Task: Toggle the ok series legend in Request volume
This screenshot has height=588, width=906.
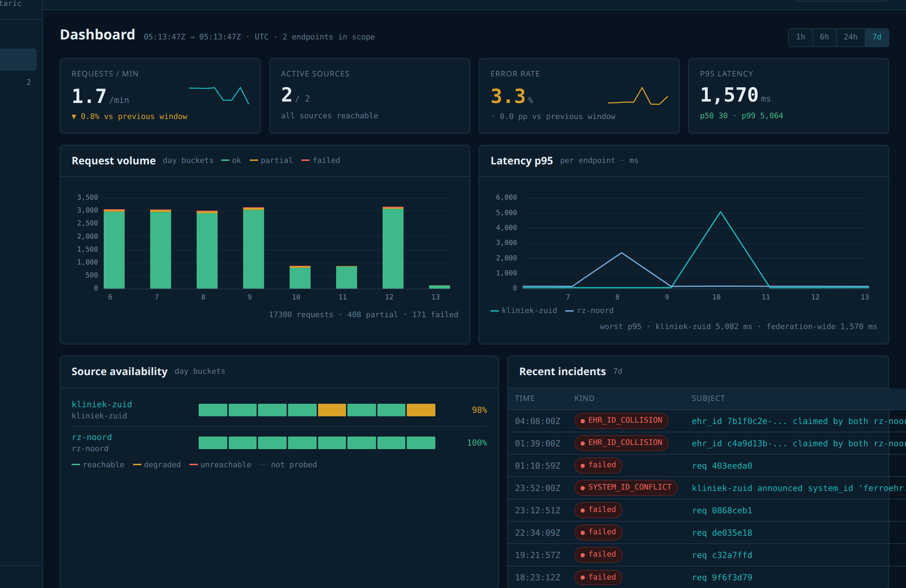Action: [x=231, y=160]
